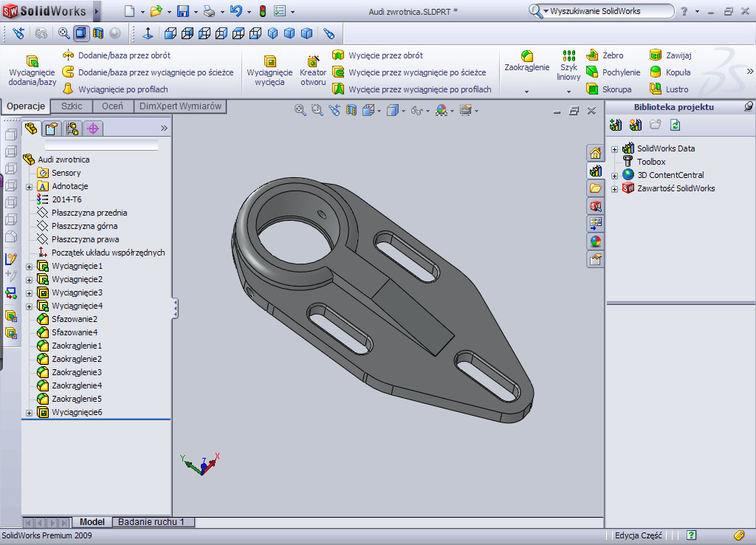Screen dimensions: 756x545
Task: Select Zaokrąglenie3 in feature tree
Action: pyautogui.click(x=70, y=372)
